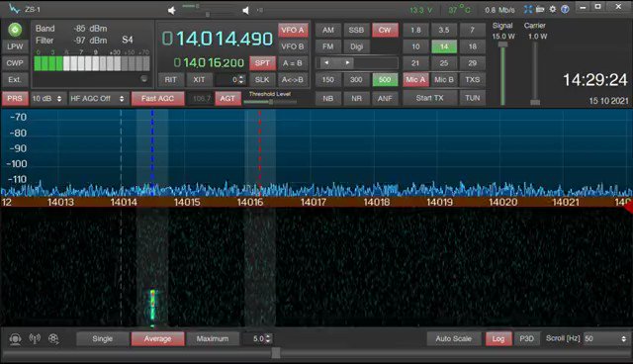633x364 pixels.
Task: Enable the ANF notch filter
Action: click(385, 98)
